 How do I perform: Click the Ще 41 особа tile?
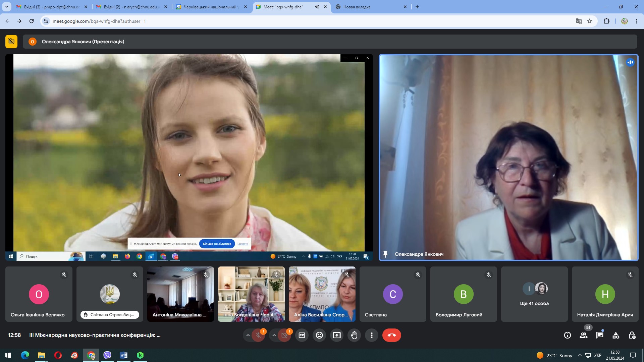534,294
